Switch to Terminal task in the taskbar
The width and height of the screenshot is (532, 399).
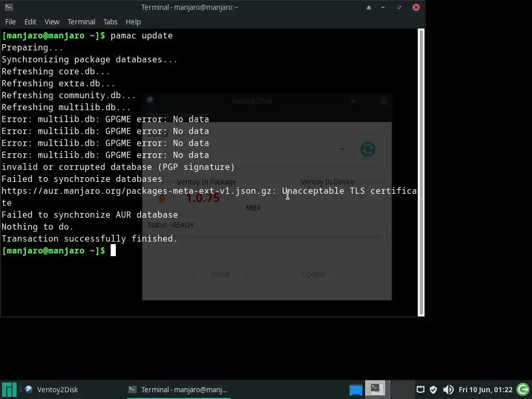(x=178, y=390)
